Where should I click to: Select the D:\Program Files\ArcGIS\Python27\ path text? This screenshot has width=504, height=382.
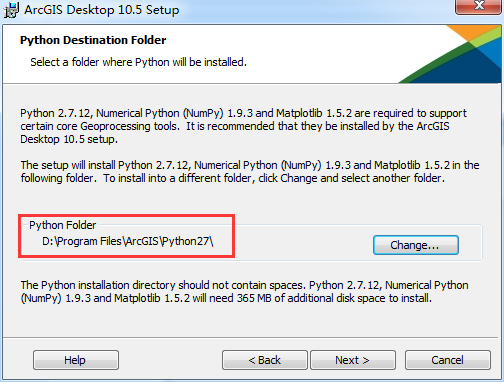pos(128,241)
